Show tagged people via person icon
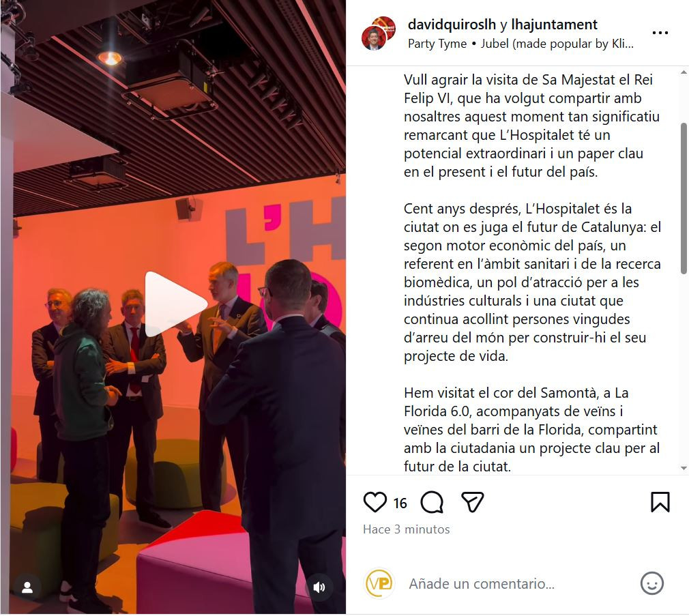Viewport: 689px width, 616px height. [x=27, y=587]
